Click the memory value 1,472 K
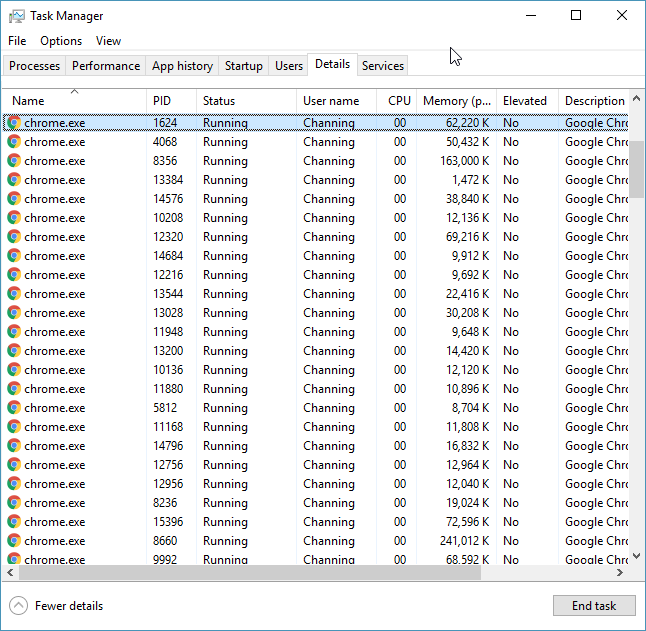This screenshot has width=646, height=631. tap(470, 180)
